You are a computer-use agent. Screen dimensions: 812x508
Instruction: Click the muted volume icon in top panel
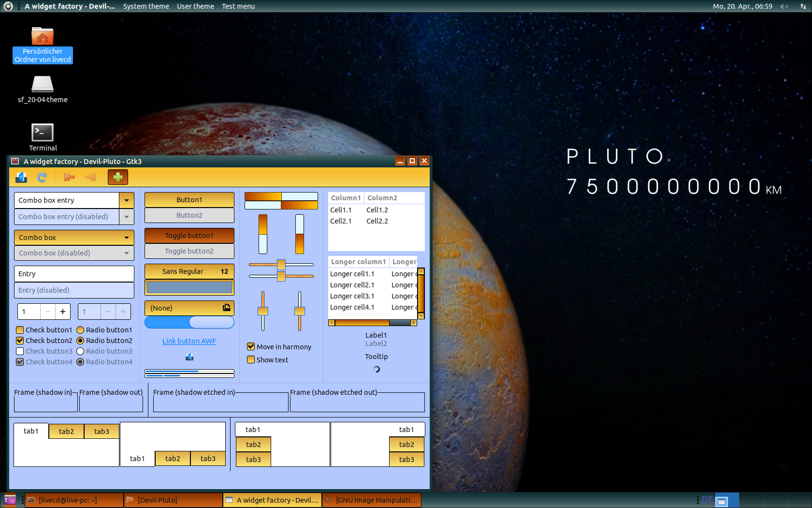pos(784,6)
